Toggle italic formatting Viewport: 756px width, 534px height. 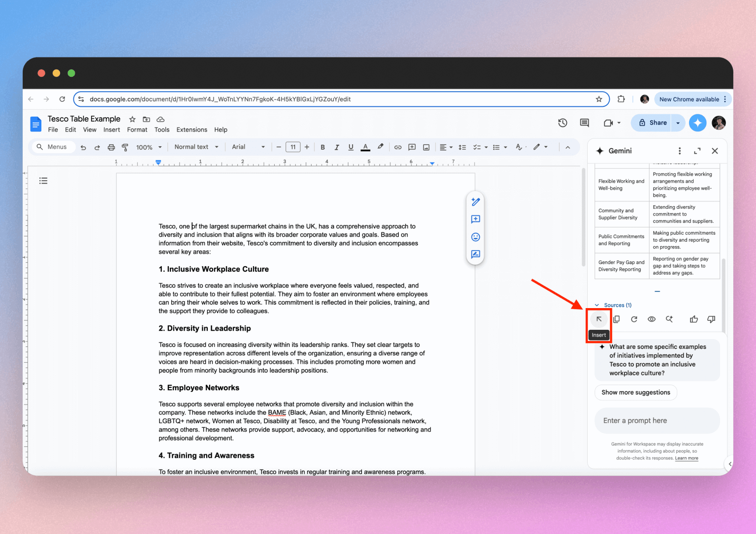click(337, 147)
